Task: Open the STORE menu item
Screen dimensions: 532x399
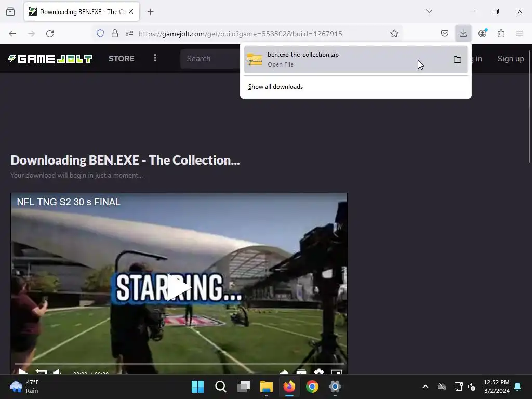Action: (122, 58)
